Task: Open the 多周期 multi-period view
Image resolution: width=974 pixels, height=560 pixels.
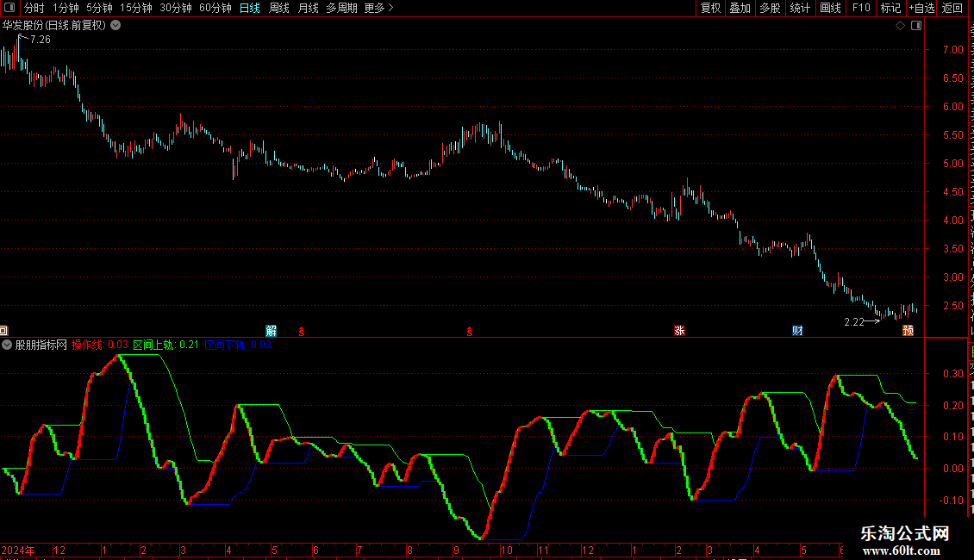Action: pos(341,8)
